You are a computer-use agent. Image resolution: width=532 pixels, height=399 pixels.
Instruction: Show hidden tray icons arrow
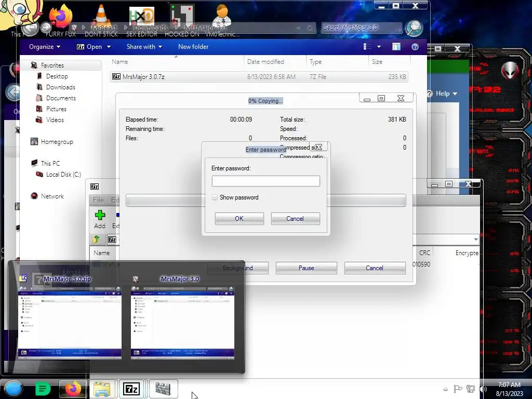tap(445, 389)
